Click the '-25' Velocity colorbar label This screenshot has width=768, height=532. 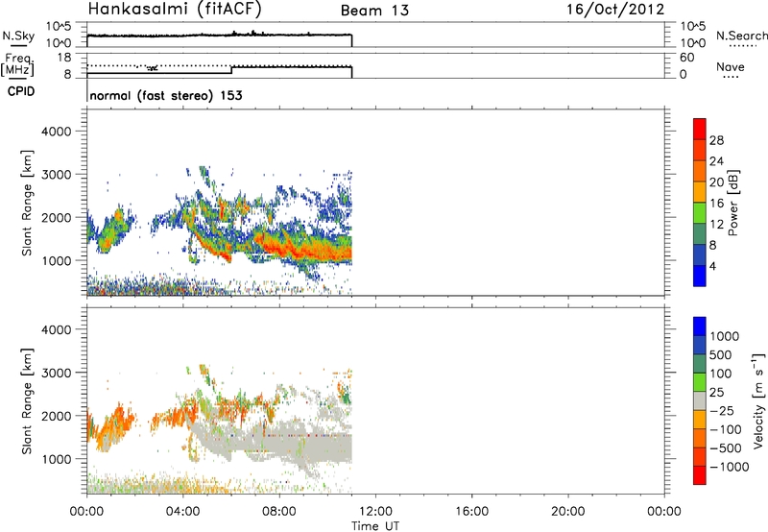coord(721,411)
